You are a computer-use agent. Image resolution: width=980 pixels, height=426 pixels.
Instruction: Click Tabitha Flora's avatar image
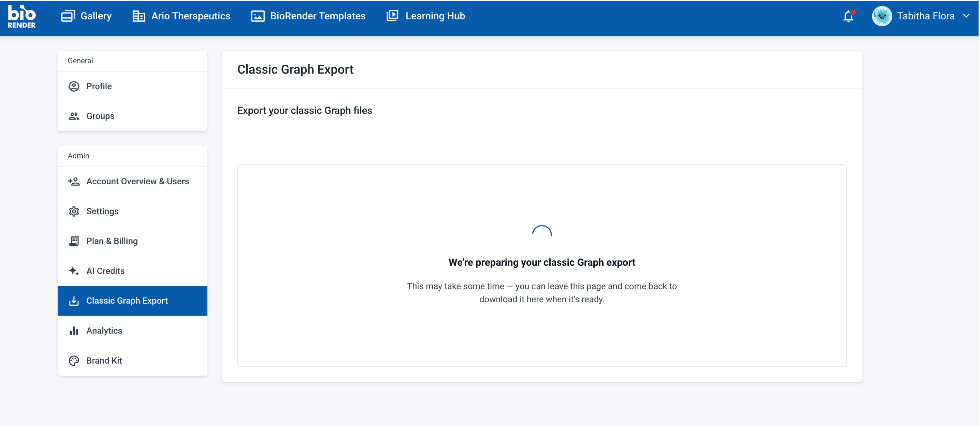pos(882,16)
